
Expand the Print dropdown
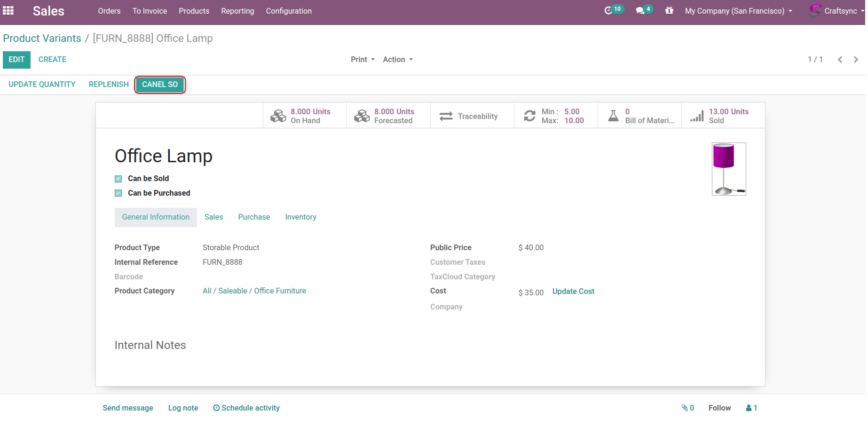point(363,60)
